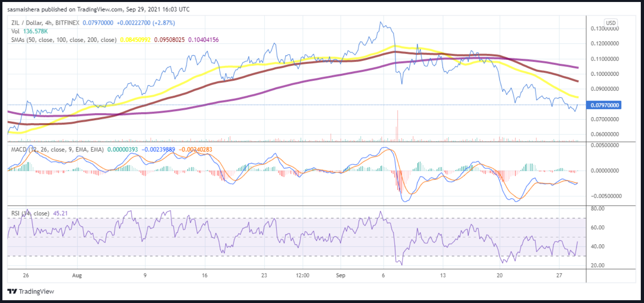Click the TradingView logo at bottom
The height and width of the screenshot is (303, 644).
tap(31, 291)
